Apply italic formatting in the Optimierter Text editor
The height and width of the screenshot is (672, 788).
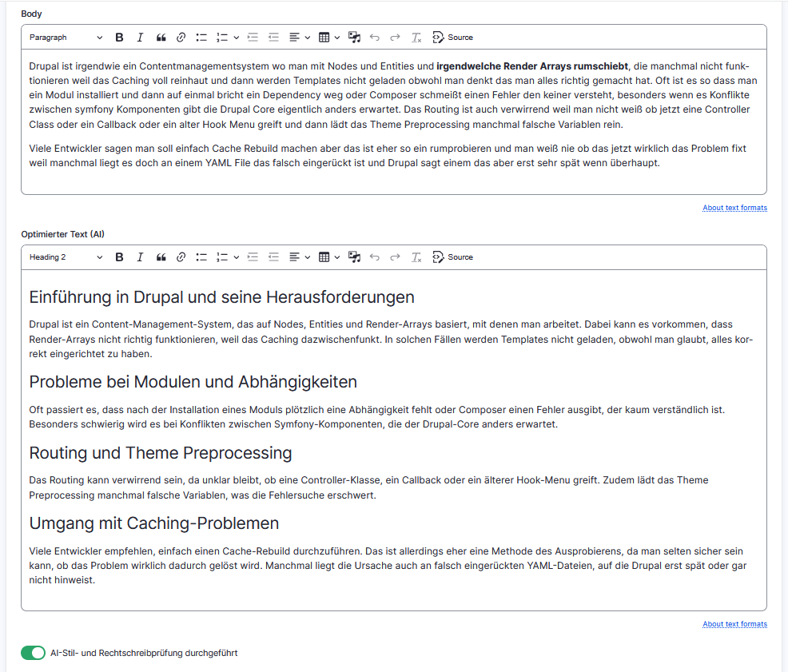[140, 256]
